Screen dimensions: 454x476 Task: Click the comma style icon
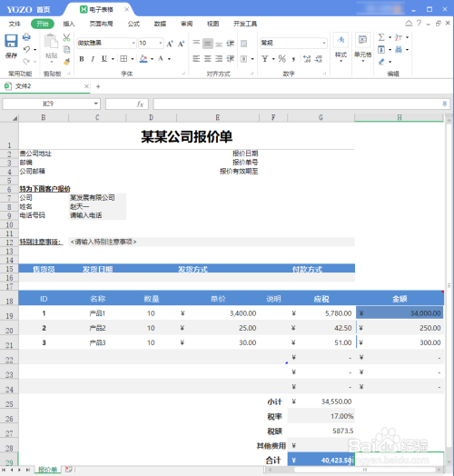(293, 59)
